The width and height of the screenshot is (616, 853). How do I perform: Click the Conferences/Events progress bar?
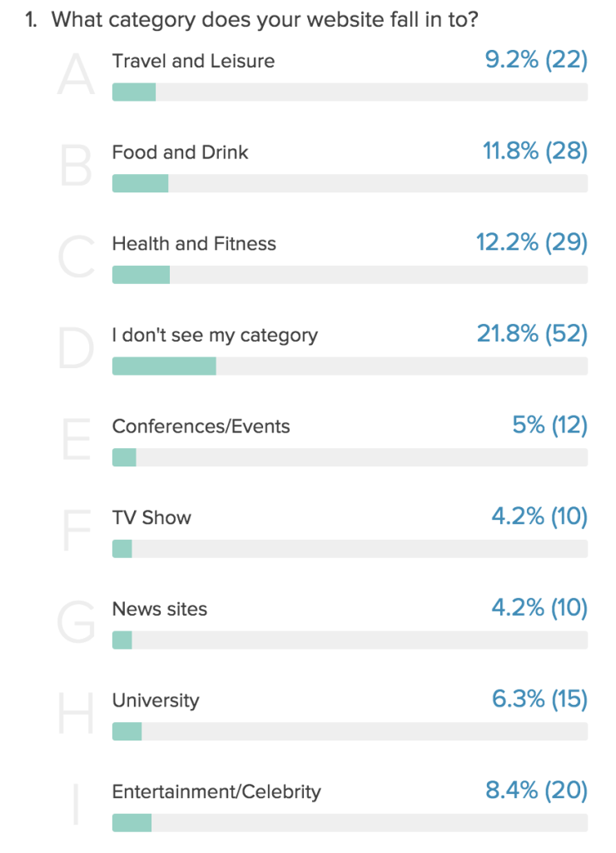(350, 457)
